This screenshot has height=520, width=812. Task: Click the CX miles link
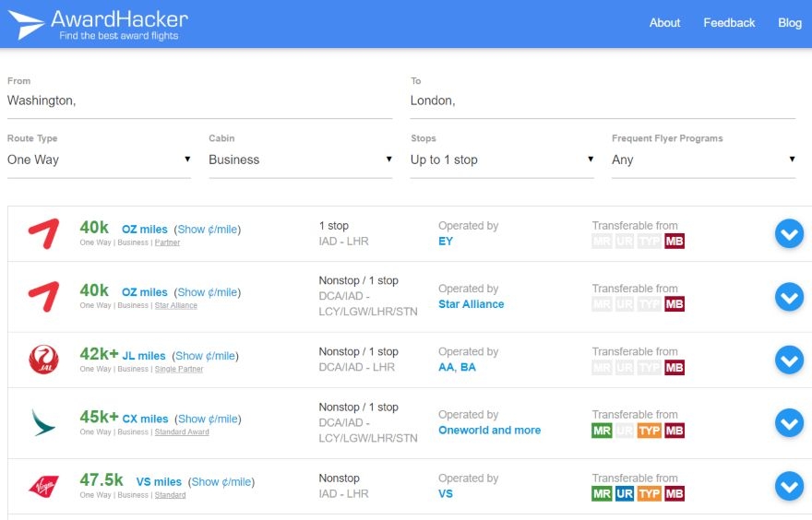coord(145,420)
